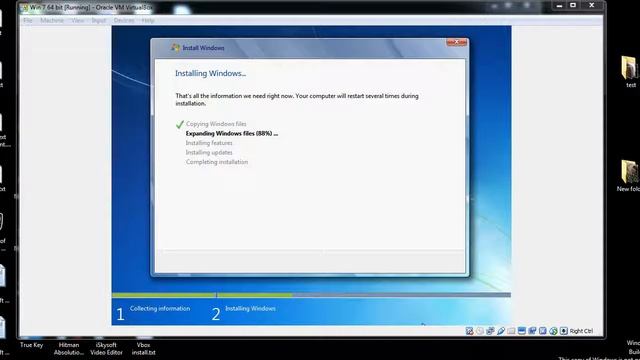Open the Input menu in VirtualBox
Image resolution: width=640 pixels, height=360 pixels.
(98, 20)
